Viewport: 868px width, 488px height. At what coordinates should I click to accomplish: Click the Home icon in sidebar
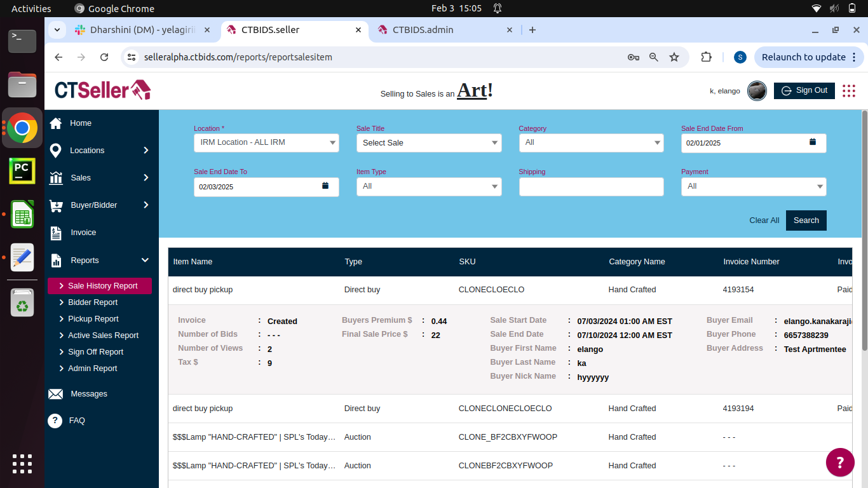click(56, 123)
